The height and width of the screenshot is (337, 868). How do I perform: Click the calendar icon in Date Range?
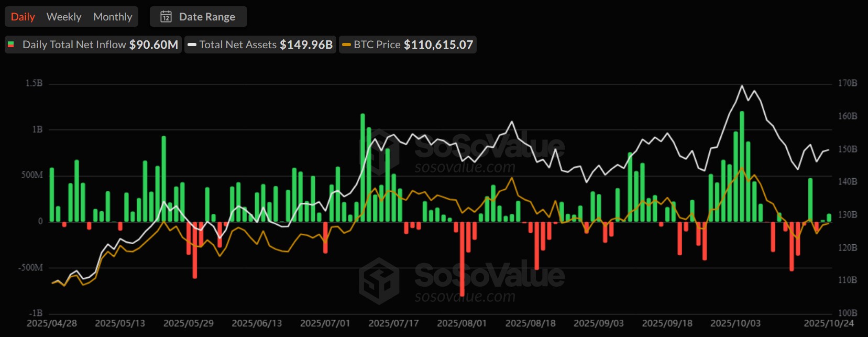tap(166, 17)
